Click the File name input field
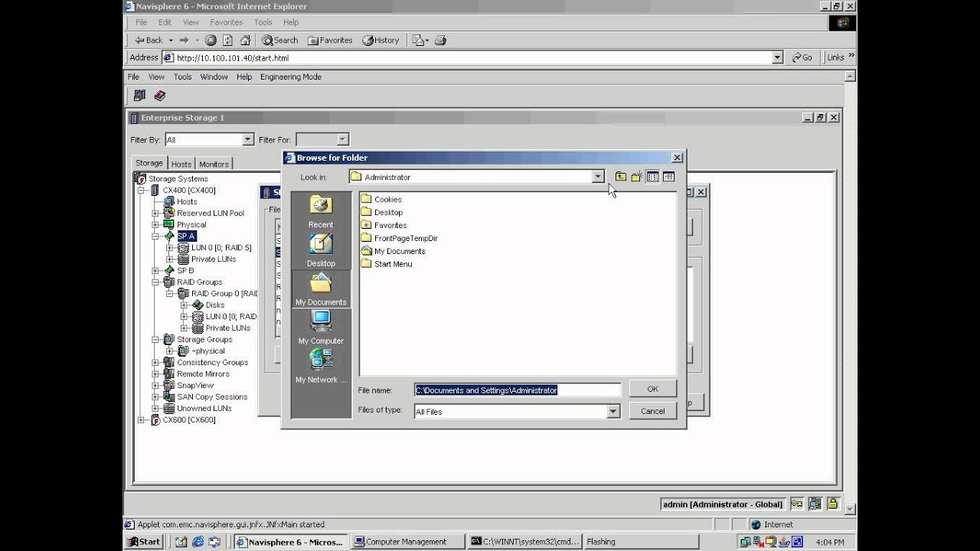 click(517, 390)
